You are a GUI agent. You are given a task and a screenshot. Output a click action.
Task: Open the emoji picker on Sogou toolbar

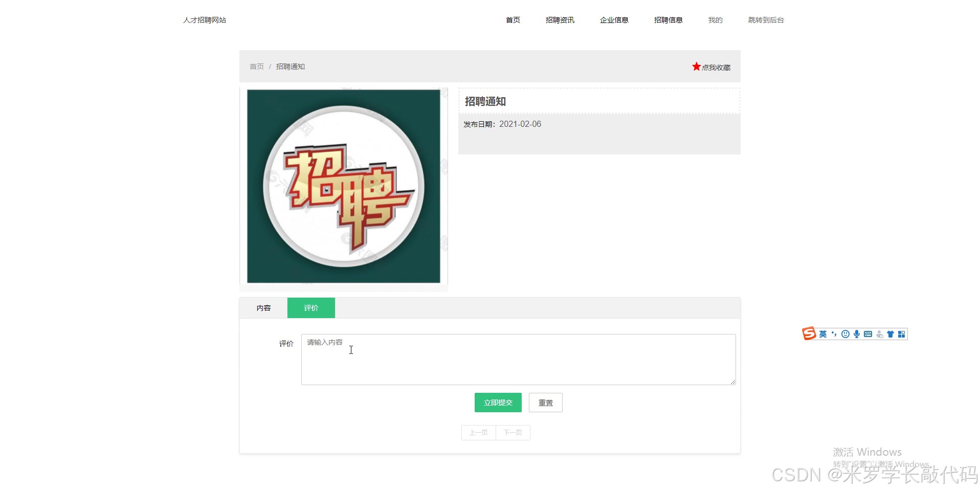point(845,333)
